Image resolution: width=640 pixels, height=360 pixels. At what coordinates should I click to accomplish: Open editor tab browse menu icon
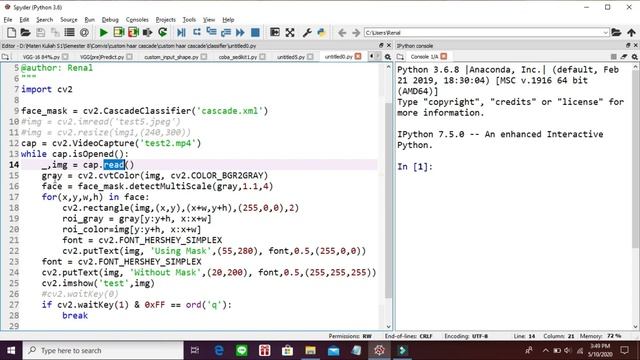point(5,57)
